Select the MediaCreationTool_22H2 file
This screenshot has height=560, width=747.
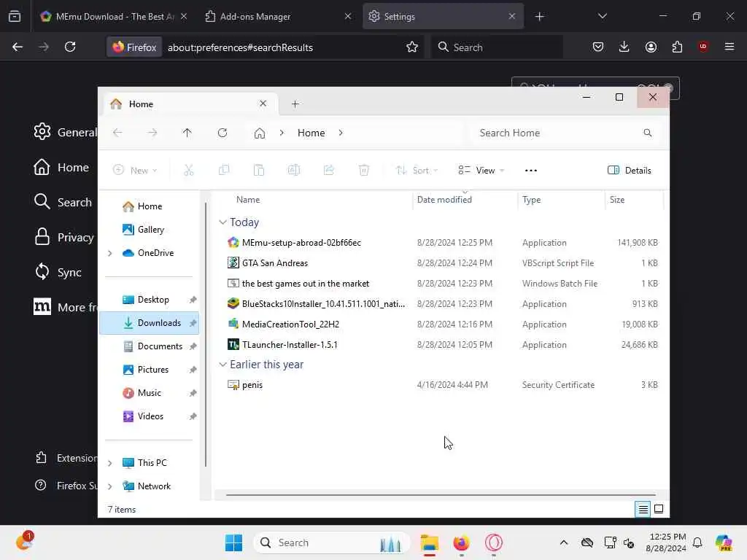[441, 324]
